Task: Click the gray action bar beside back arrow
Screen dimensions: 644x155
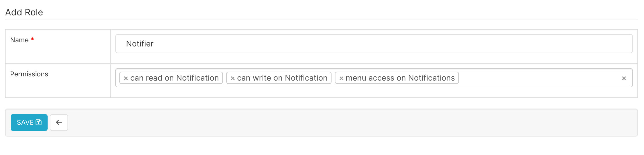Action: coord(350,123)
